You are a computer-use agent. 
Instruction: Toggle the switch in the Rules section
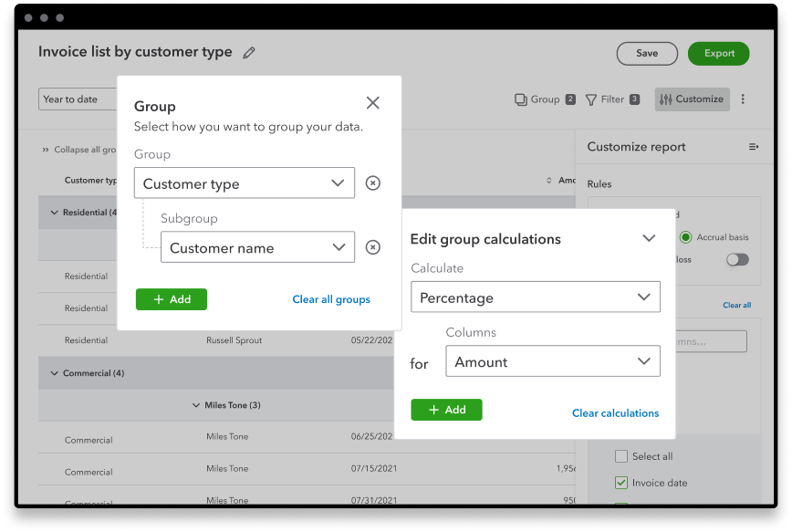pyautogui.click(x=737, y=260)
